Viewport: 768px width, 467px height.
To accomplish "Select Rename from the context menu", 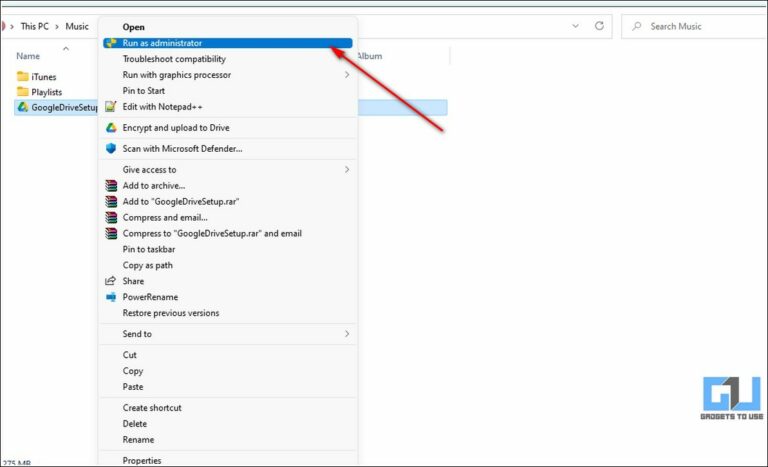I will [x=228, y=440].
